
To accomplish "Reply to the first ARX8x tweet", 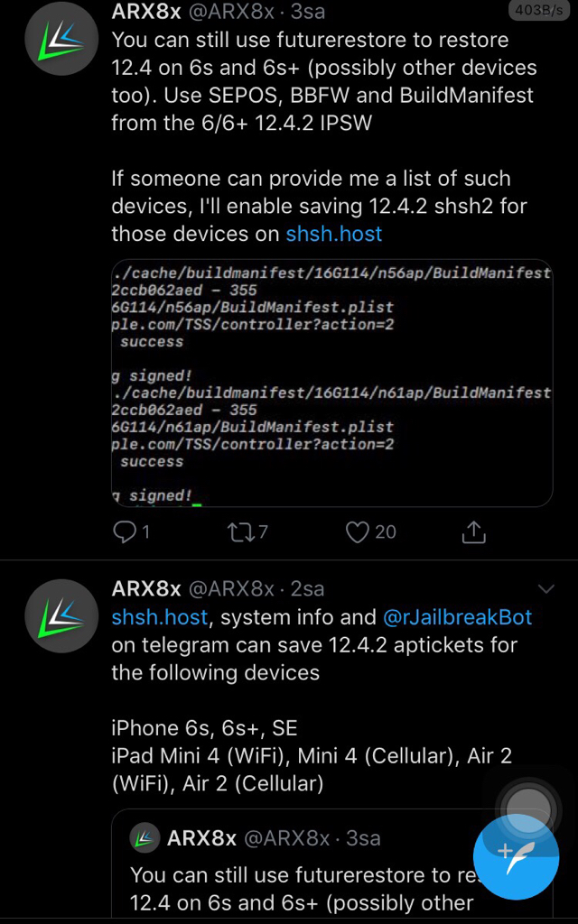I will tap(125, 532).
